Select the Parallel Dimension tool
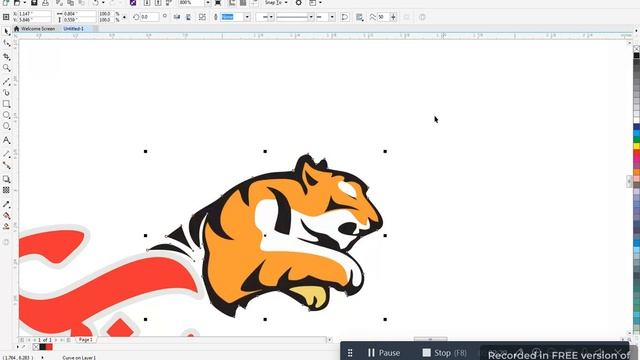 coord(6,154)
